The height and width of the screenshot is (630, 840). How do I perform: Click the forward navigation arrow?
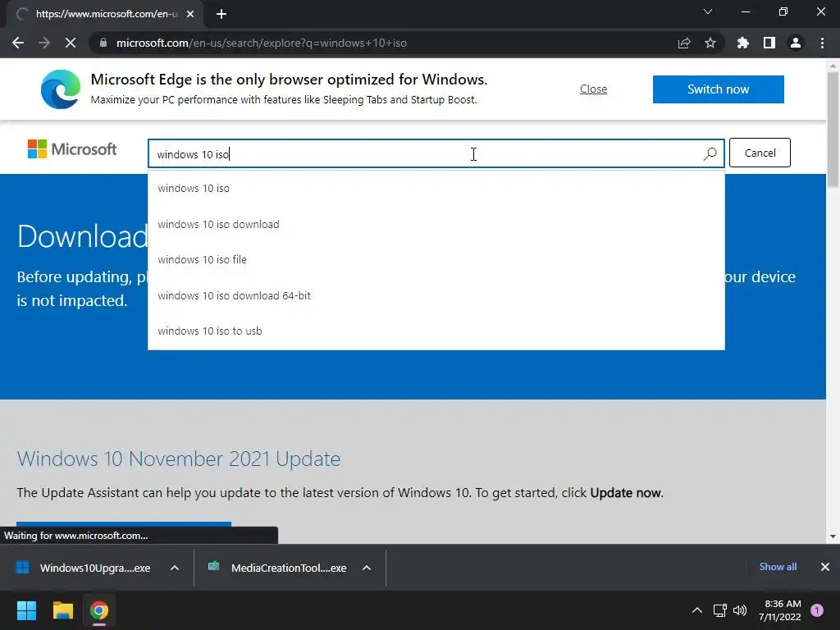[x=44, y=43]
